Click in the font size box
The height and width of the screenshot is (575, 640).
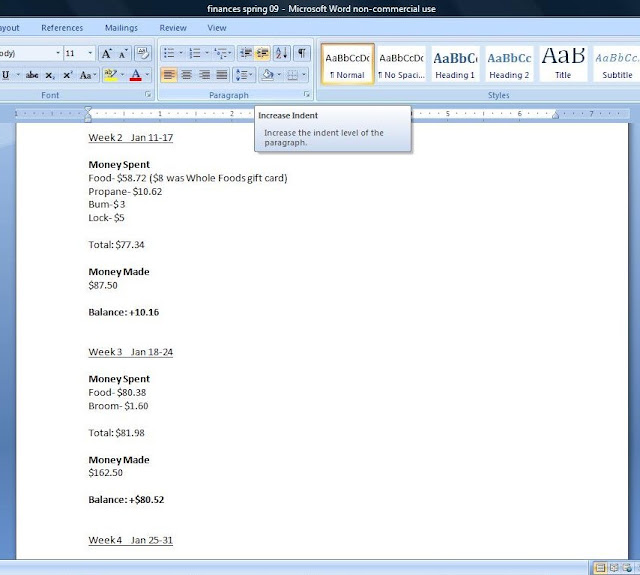(75, 53)
